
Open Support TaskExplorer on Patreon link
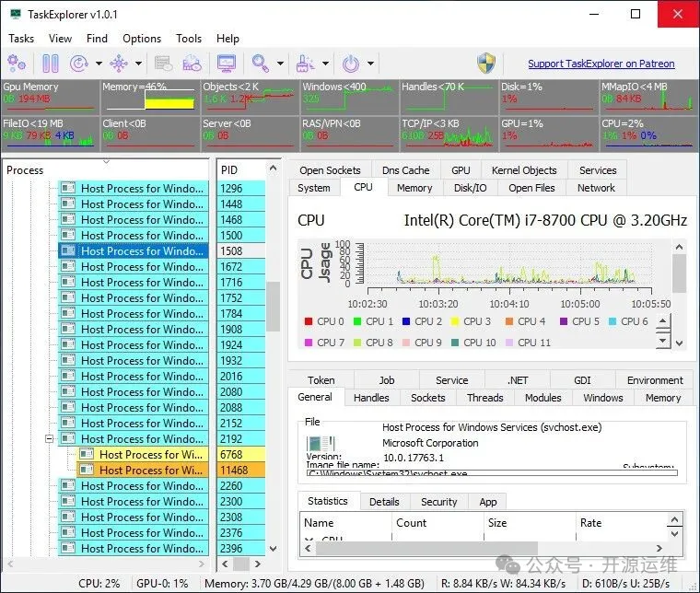pyautogui.click(x=601, y=64)
